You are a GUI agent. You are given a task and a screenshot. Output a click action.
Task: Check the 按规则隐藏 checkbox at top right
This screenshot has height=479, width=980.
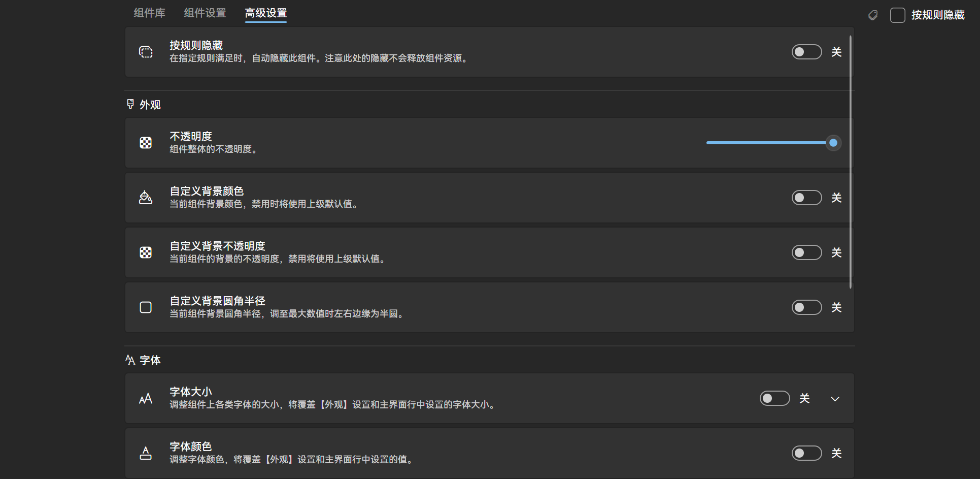897,15
